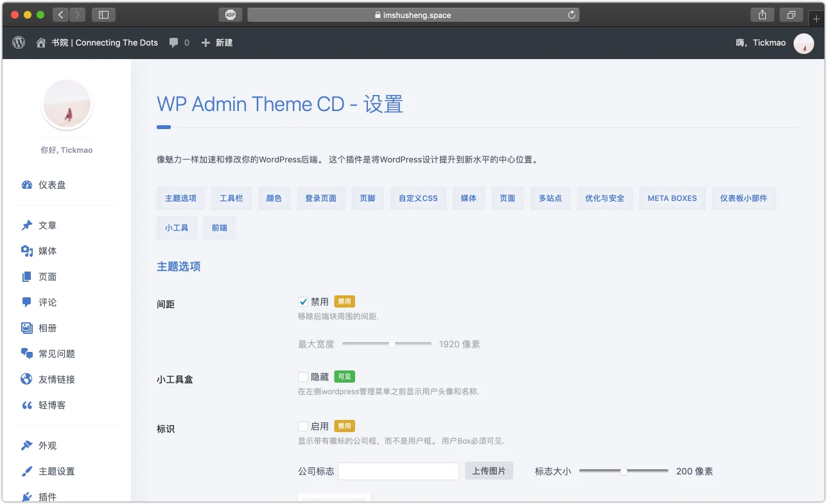Viewport: 827px width, 504px height.
Task: Click the large profile avatar in sidebar
Action: (67, 105)
